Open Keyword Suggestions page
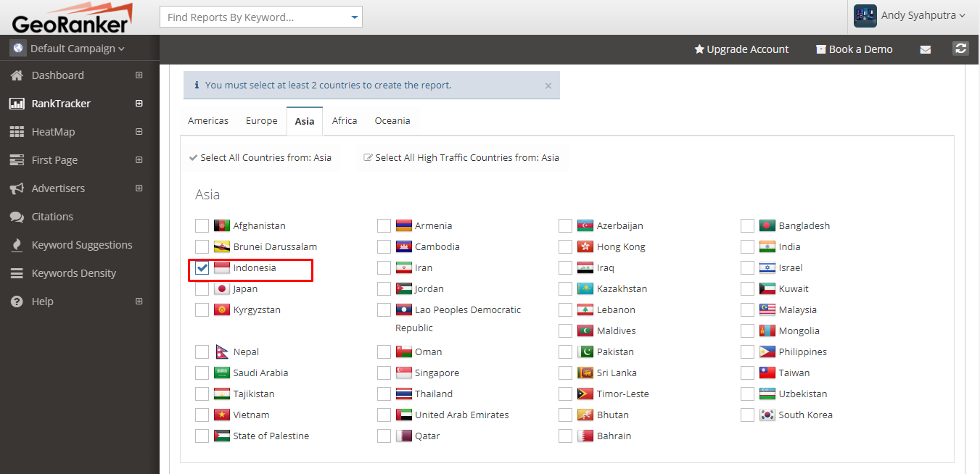 tap(82, 245)
